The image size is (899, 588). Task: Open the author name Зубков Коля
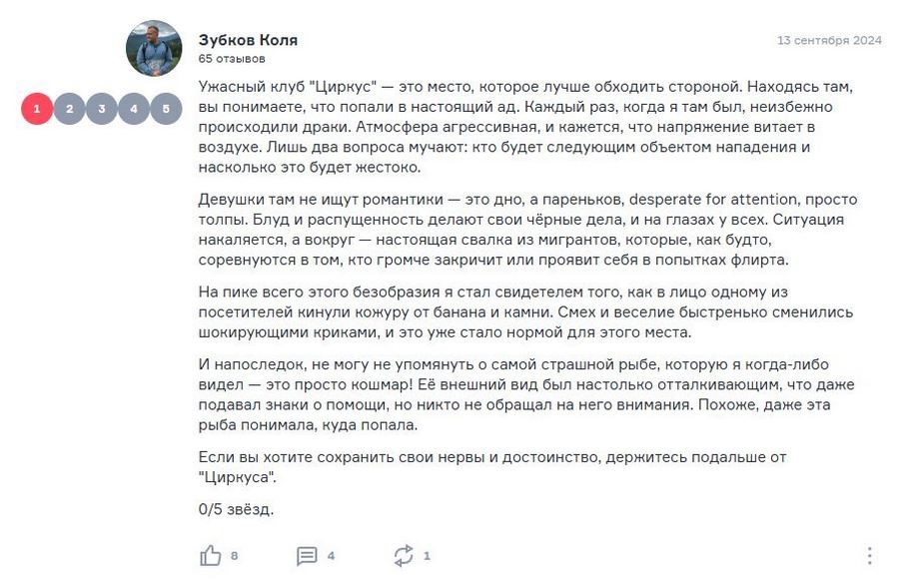(x=248, y=40)
